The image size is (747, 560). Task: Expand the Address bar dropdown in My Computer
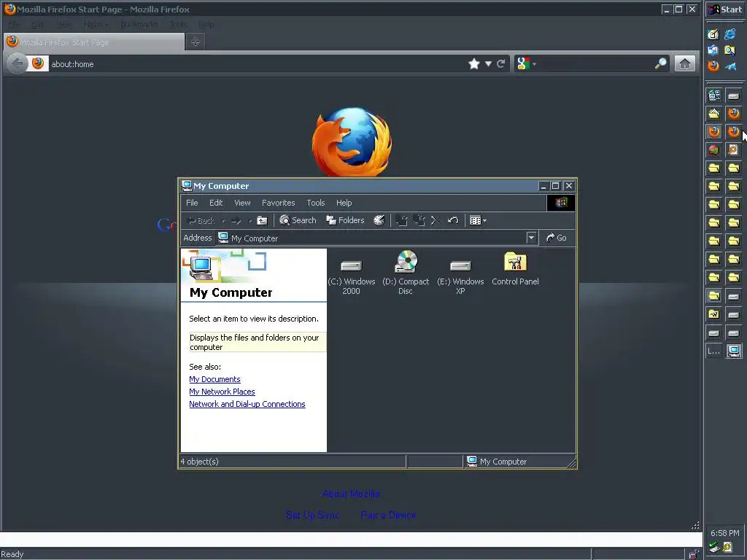coord(532,238)
